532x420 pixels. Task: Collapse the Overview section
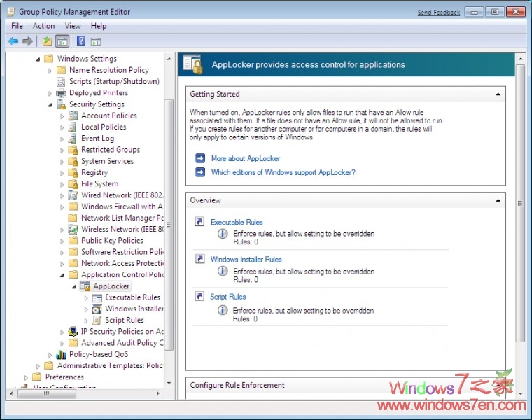click(x=498, y=200)
